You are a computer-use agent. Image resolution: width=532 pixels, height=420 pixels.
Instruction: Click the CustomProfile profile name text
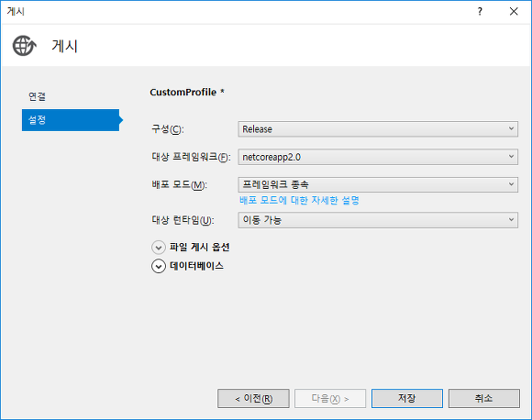[183, 93]
